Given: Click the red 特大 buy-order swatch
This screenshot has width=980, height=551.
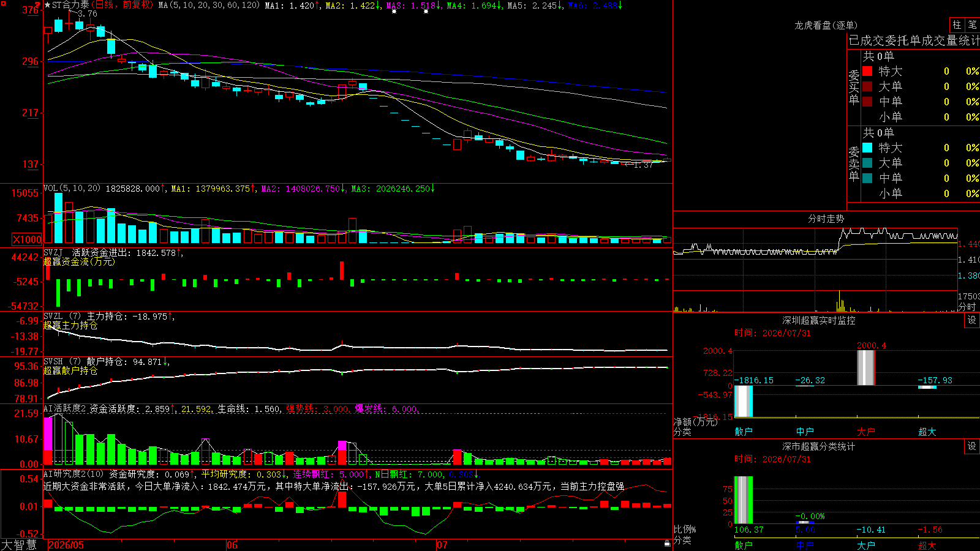Looking at the screenshot, I should [867, 71].
